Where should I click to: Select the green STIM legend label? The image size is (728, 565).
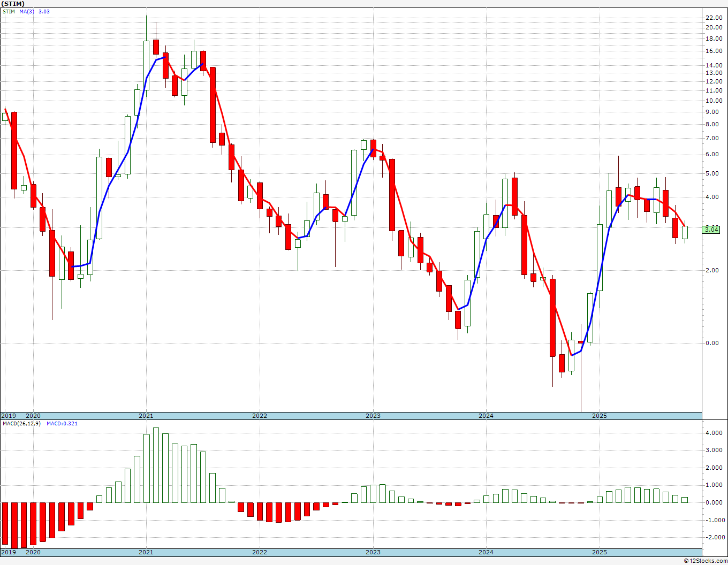click(9, 11)
